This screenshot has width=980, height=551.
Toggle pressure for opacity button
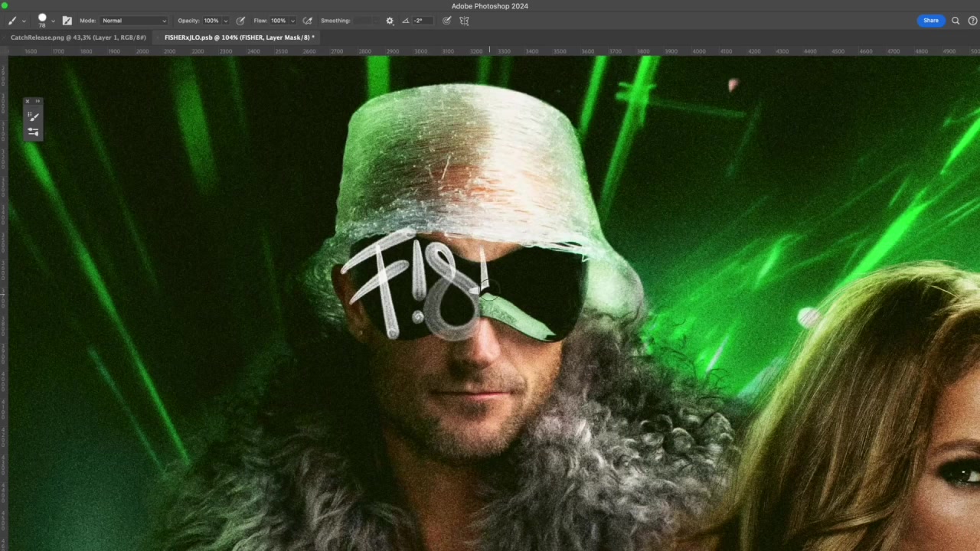pyautogui.click(x=240, y=21)
